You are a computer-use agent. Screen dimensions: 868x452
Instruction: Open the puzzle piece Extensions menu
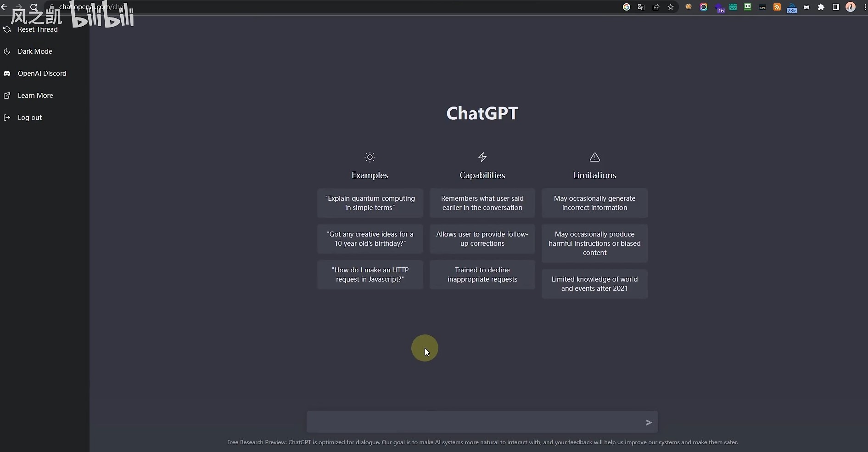coord(821,7)
